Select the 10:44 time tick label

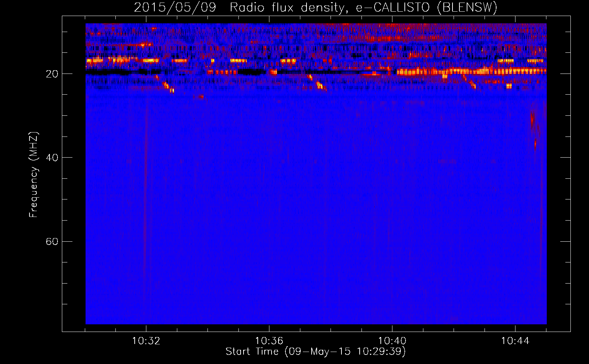point(515,341)
